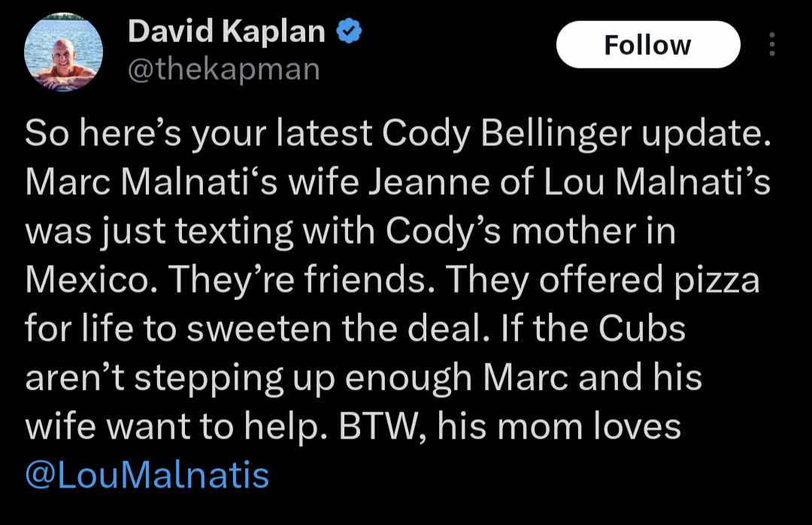
Task: Click the phrase "stepping up enough"
Action: coord(303,378)
